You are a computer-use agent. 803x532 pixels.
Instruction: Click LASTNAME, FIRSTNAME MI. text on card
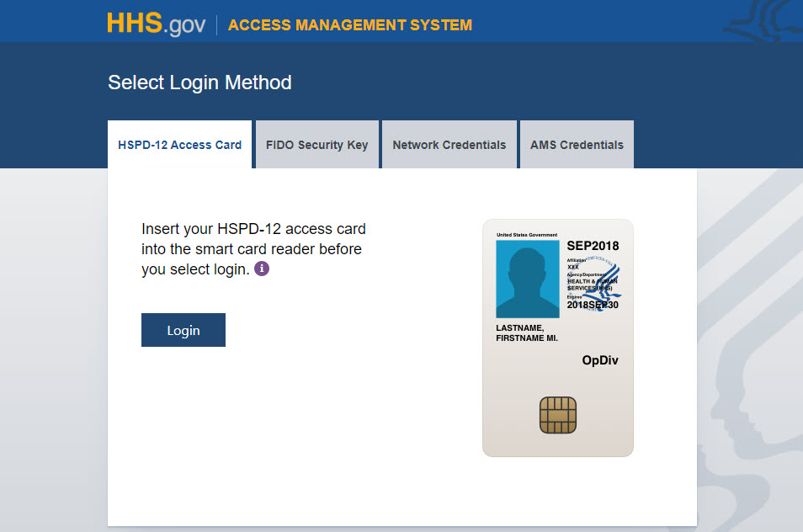tap(527, 332)
